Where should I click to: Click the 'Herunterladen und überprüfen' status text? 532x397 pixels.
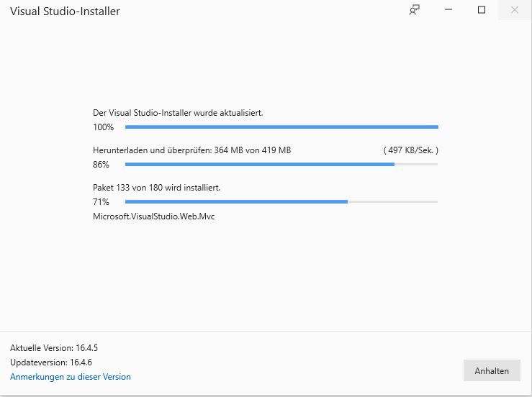[x=191, y=150]
